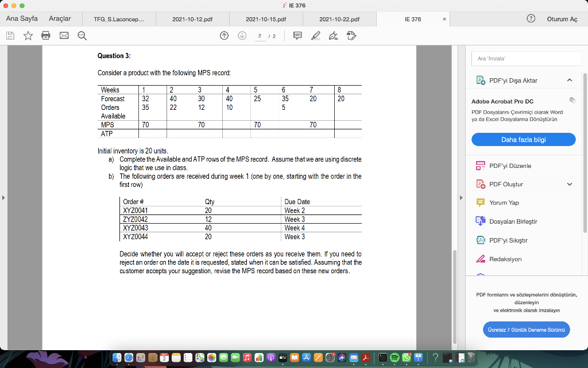This screenshot has height=368, width=588.
Task: Open the PDF'yi Sıkıştır tool label
Action: point(508,240)
